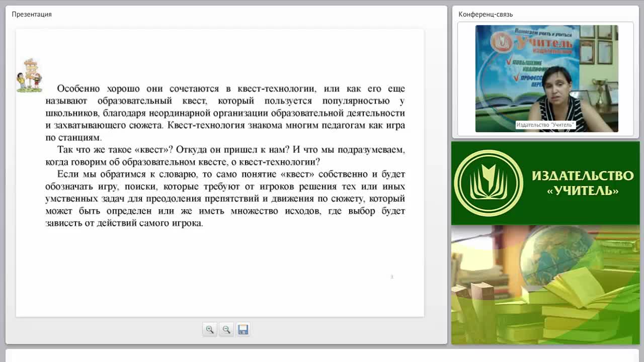Click the sentence «Так что же такое «квест»?»

115,149
